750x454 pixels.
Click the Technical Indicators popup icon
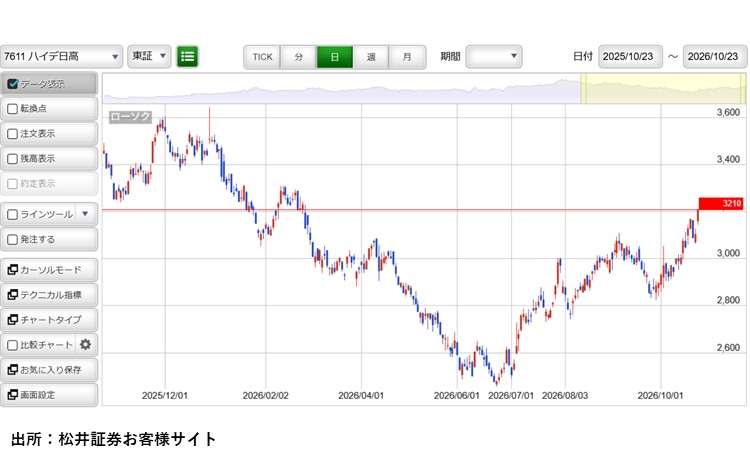pos(12,295)
